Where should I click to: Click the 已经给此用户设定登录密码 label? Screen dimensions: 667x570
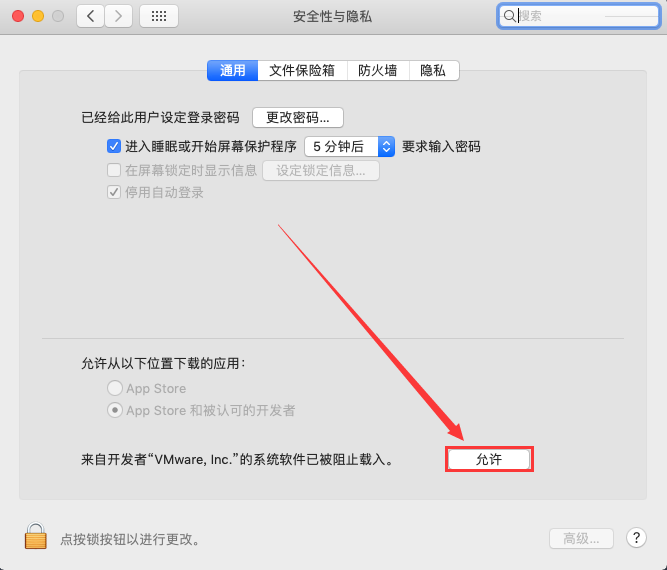pyautogui.click(x=160, y=117)
